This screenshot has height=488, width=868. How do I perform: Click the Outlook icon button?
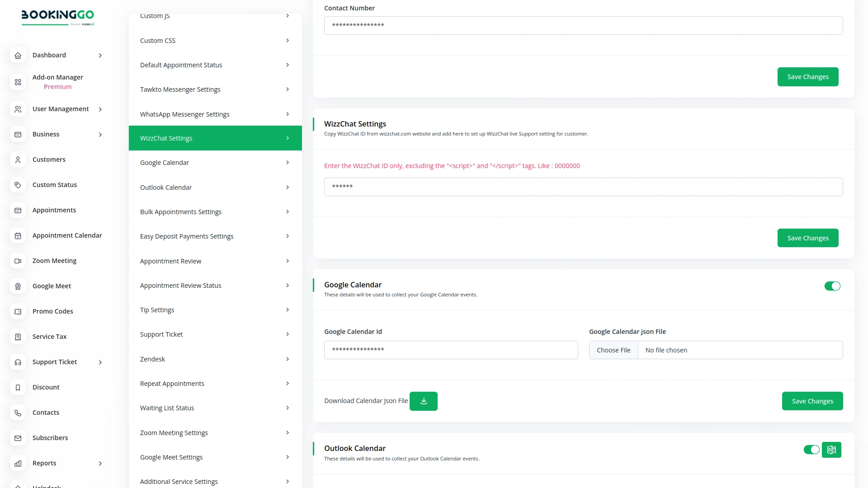click(x=831, y=450)
